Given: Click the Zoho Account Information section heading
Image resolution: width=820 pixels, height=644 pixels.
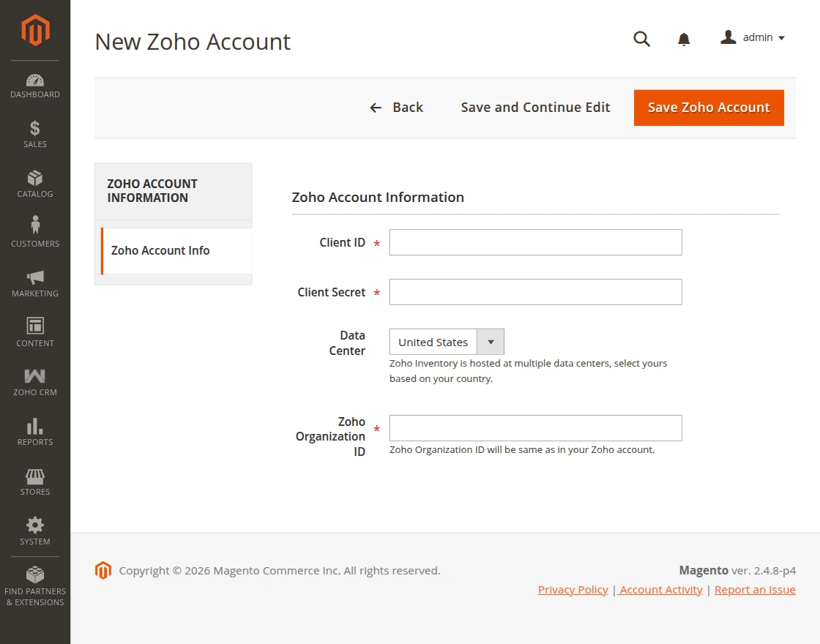Looking at the screenshot, I should coord(378,197).
